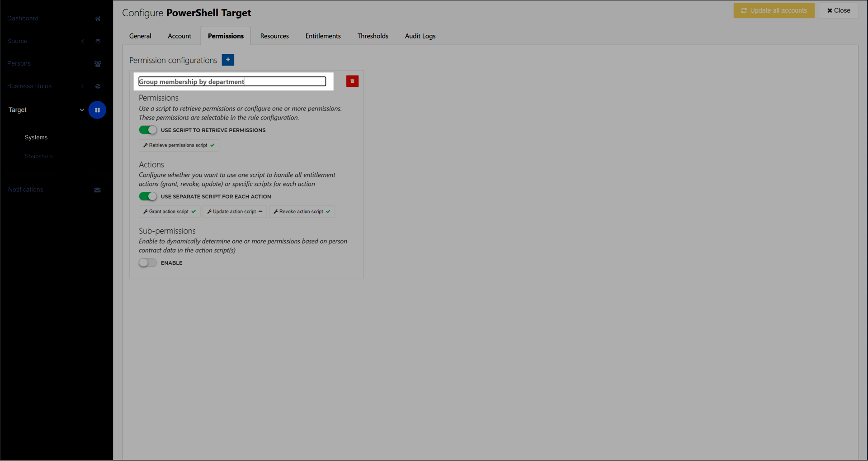Delete the permission configuration with red trash icon

click(352, 81)
